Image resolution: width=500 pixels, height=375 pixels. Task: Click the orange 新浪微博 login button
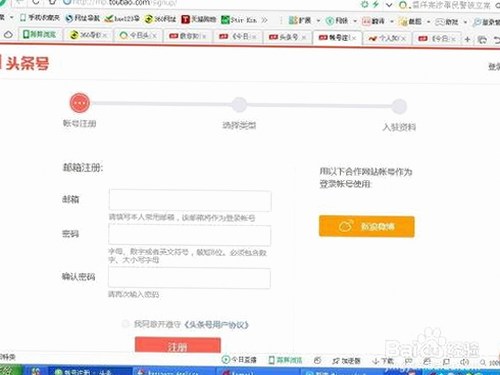[367, 226]
